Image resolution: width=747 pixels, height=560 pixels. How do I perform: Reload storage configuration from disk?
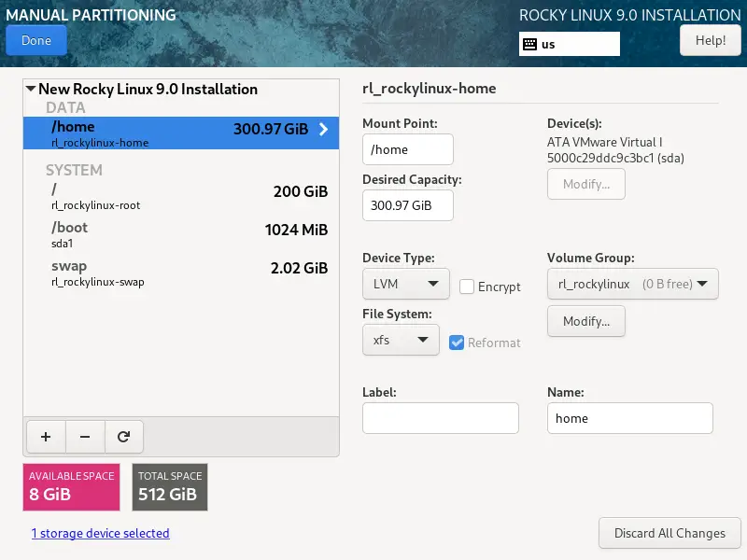coord(124,437)
